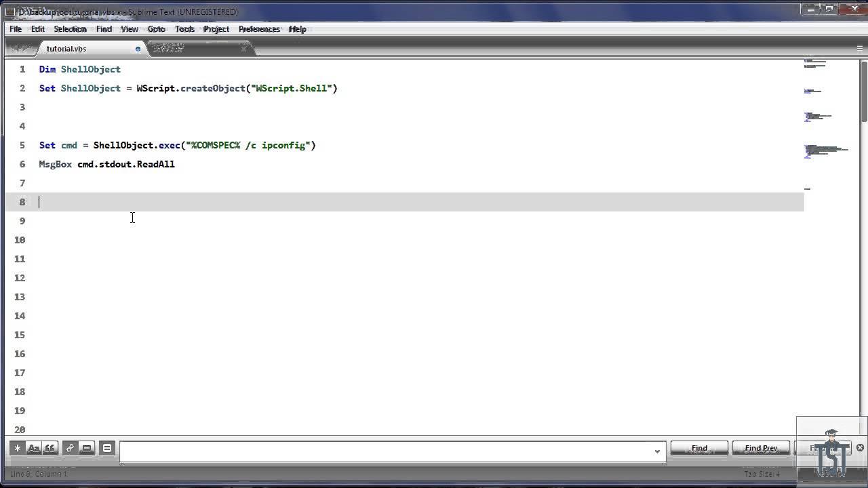Click line number 5 in gutter

[x=22, y=145]
